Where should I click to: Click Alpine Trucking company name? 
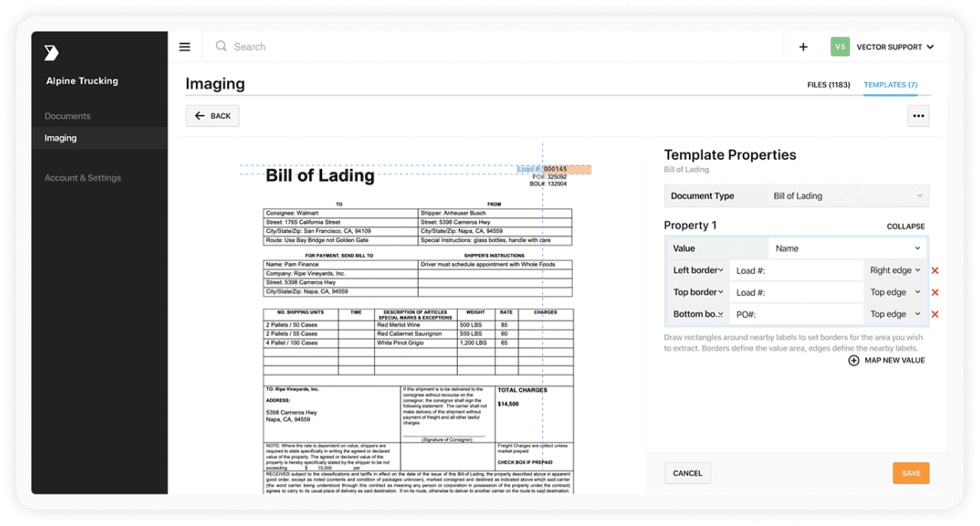82,81
